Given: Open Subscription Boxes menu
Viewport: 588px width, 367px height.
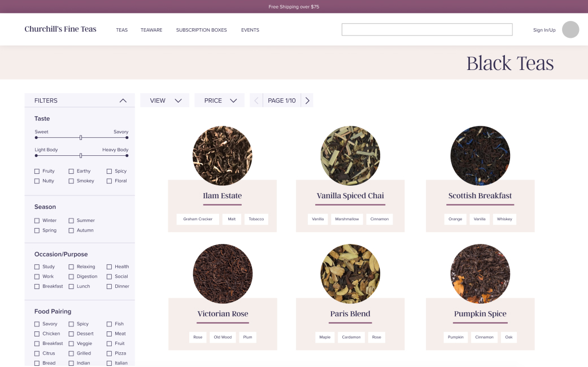Looking at the screenshot, I should [x=202, y=30].
